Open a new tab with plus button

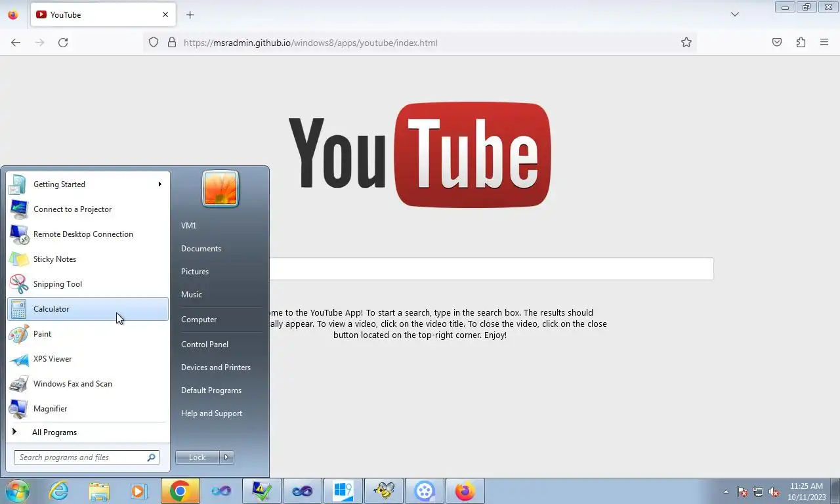coord(190,14)
